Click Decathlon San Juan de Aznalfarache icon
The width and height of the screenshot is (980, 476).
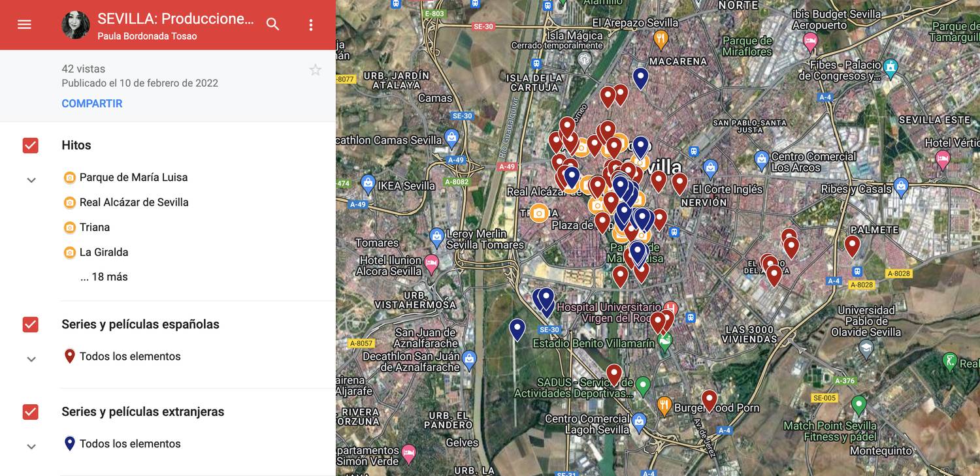click(469, 358)
